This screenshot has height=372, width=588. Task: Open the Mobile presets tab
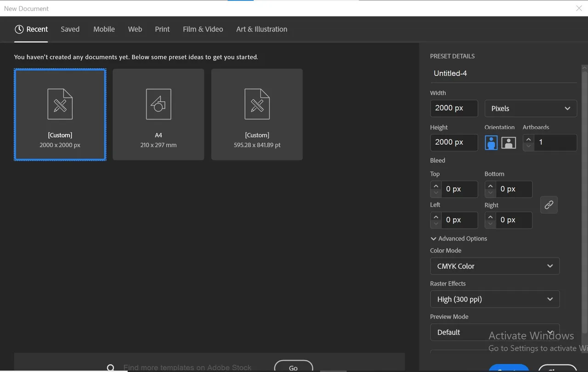tap(104, 29)
